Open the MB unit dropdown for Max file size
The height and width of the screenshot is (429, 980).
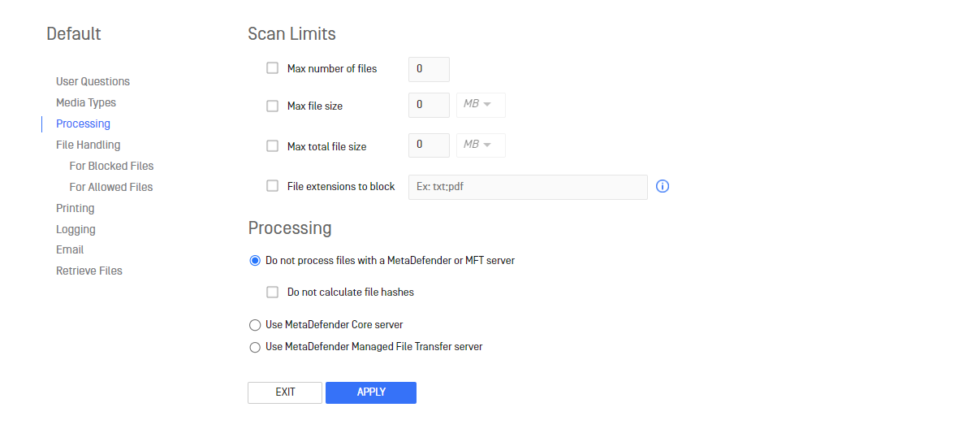481,105
